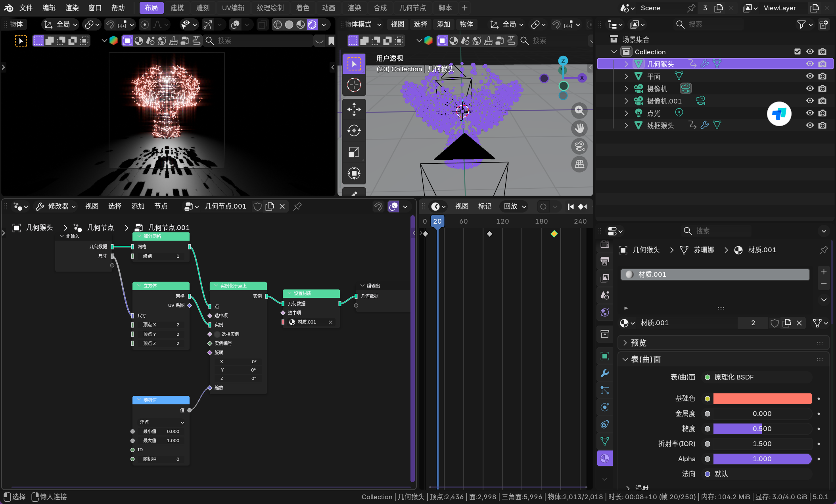Open the 浮点 data type dropdown
The height and width of the screenshot is (504, 836).
[161, 422]
